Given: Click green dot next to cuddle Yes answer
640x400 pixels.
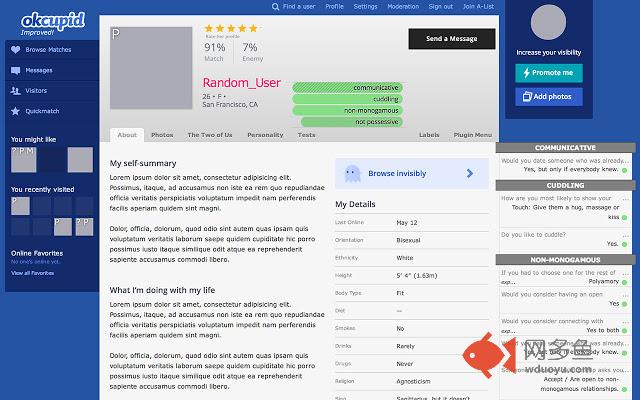Looking at the screenshot, I should pos(624,244).
